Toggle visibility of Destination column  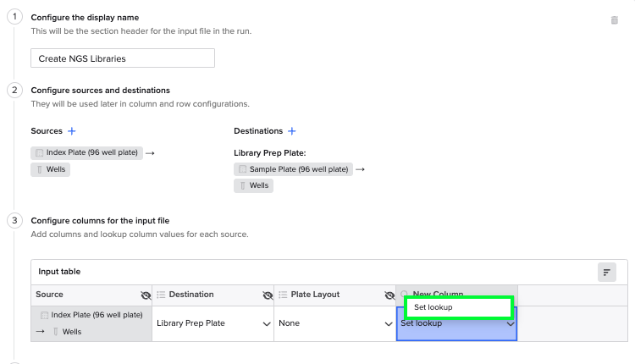[x=268, y=295]
